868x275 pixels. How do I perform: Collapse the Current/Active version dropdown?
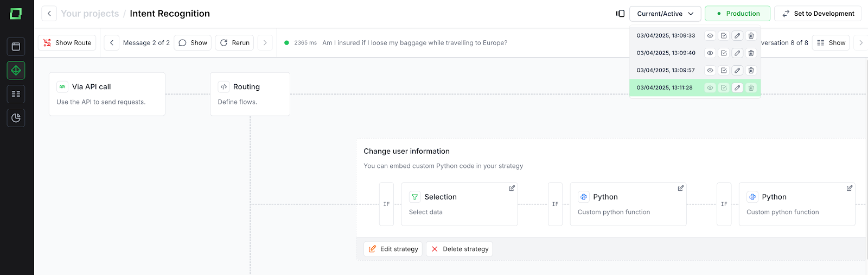[665, 14]
